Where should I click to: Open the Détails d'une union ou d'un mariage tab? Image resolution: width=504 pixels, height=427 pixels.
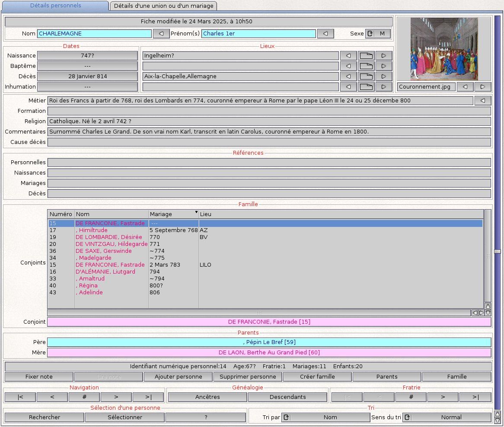[x=163, y=6]
